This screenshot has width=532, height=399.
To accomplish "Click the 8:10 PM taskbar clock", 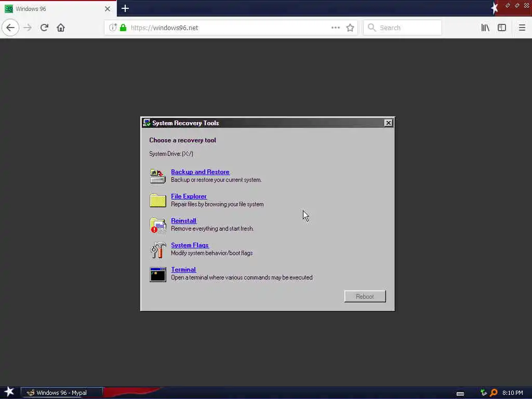I will point(513,393).
